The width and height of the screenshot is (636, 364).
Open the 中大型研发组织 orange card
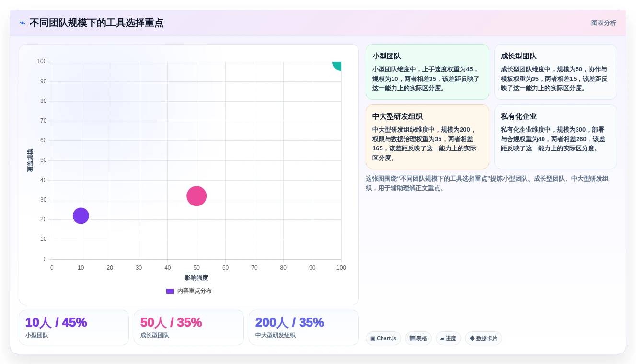[428, 137]
